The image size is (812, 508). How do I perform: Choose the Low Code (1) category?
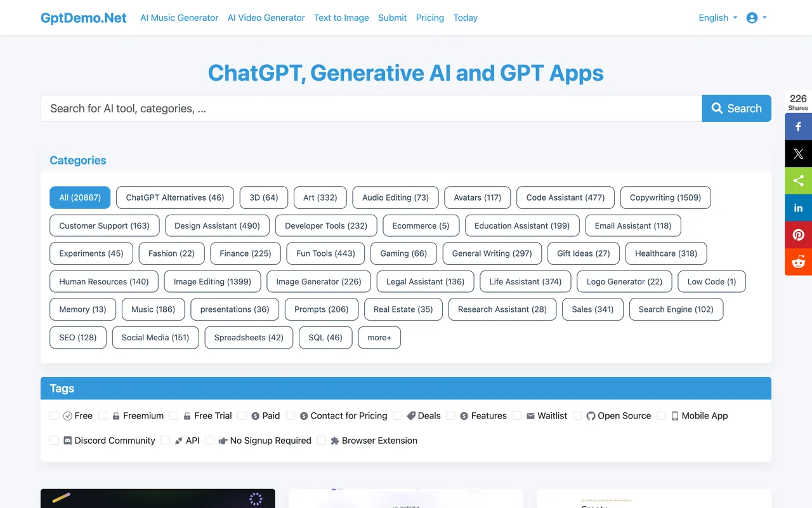[x=712, y=281]
